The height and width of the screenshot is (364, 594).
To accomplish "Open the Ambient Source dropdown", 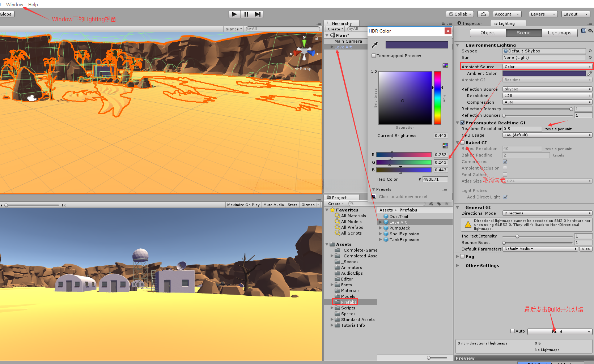I will coord(547,67).
